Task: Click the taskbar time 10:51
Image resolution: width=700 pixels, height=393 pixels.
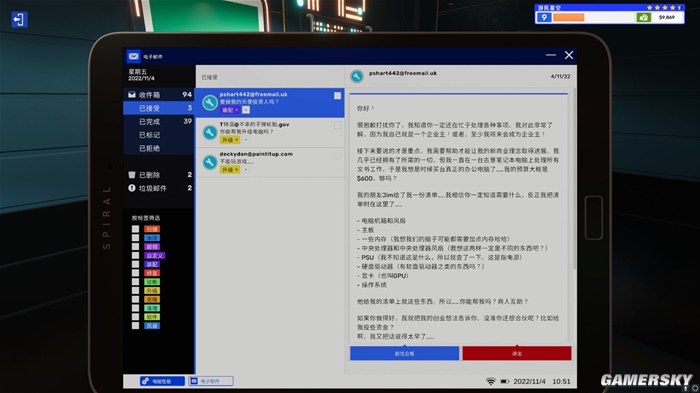Action: [561, 381]
